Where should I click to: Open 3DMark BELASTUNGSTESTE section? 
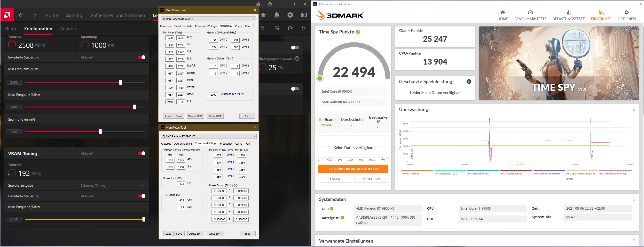point(568,16)
